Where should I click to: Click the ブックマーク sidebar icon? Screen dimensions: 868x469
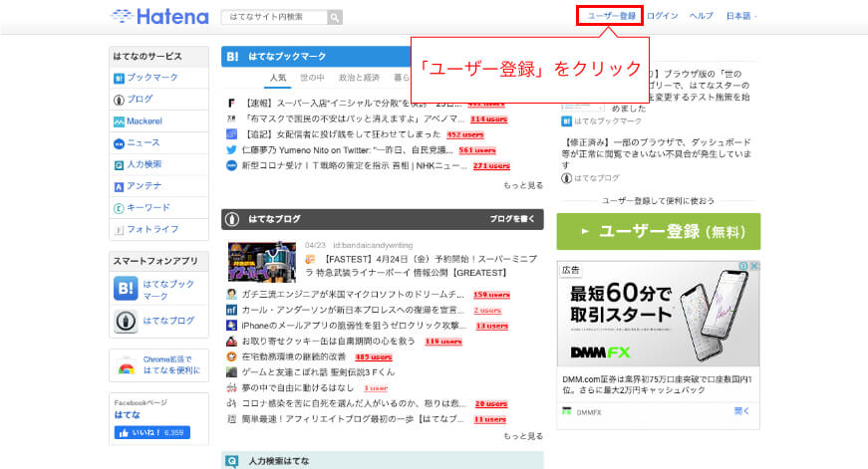click(x=119, y=79)
